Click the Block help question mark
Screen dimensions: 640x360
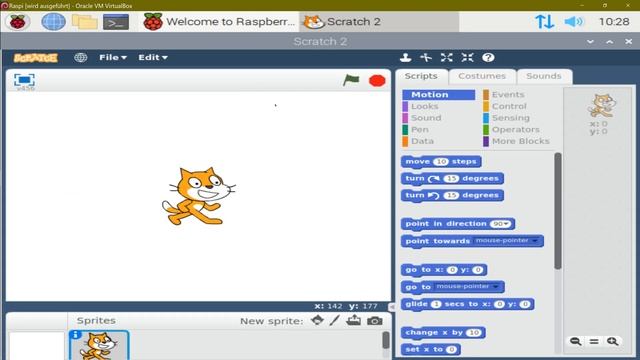488,58
